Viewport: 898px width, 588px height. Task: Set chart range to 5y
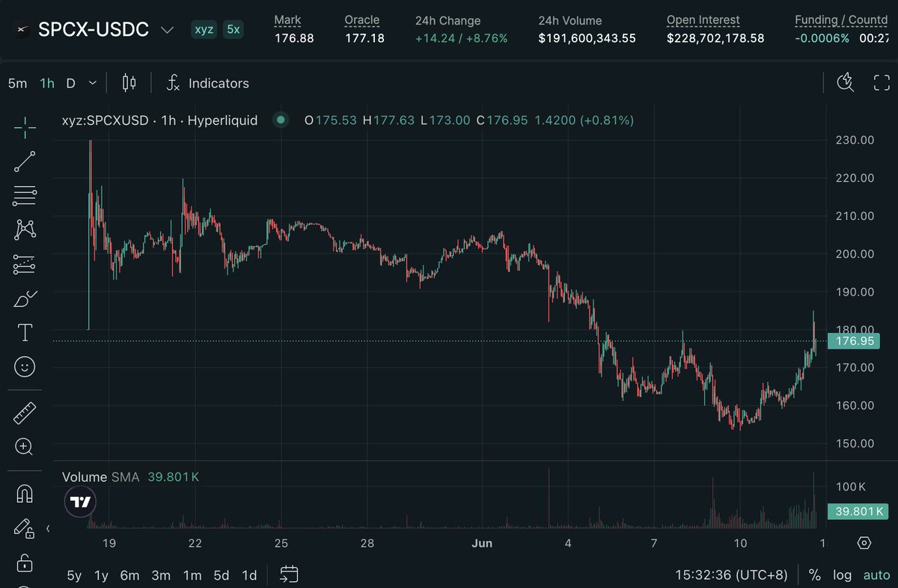[74, 575]
